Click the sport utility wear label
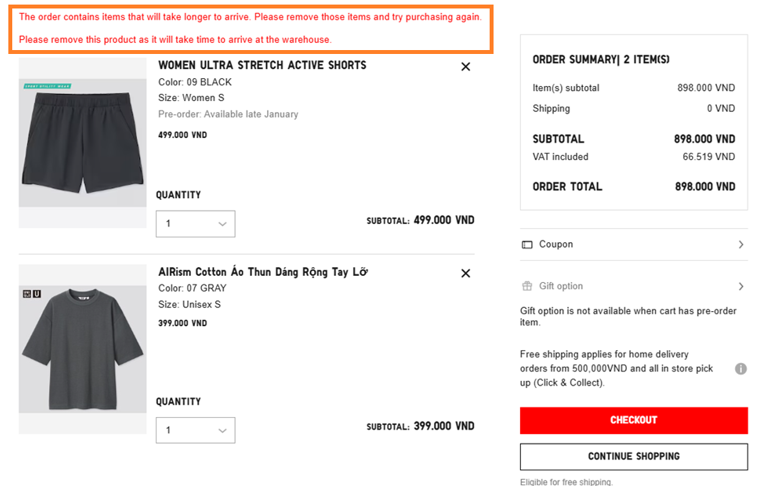This screenshot has height=502, width=762. [48, 87]
